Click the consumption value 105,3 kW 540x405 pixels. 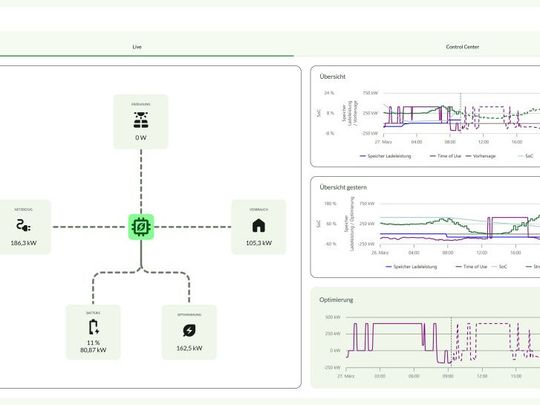tap(259, 243)
